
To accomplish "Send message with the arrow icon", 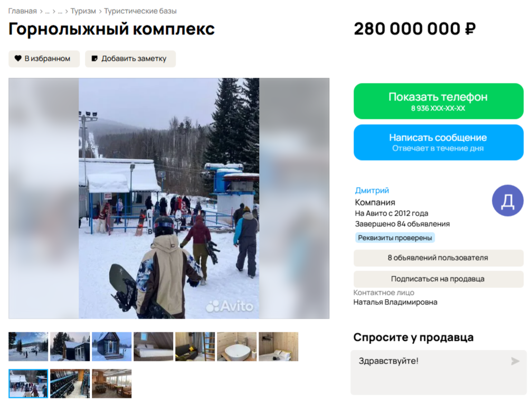I will pyautogui.click(x=515, y=361).
